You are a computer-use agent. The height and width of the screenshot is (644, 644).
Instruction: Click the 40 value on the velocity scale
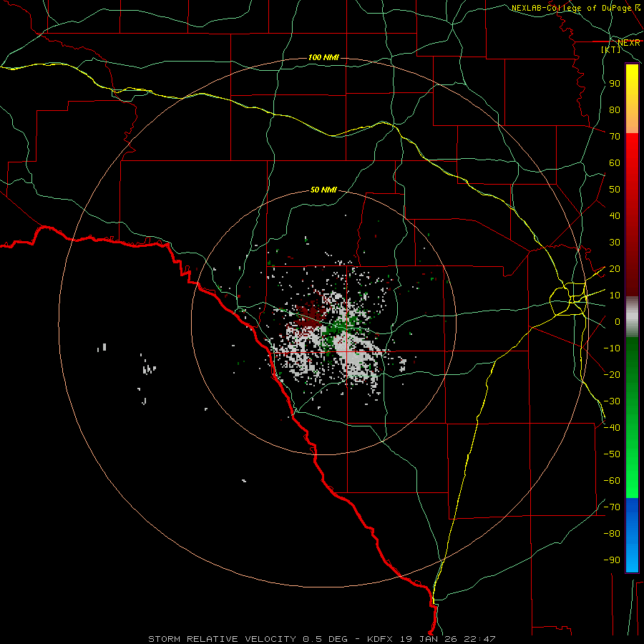(615, 215)
